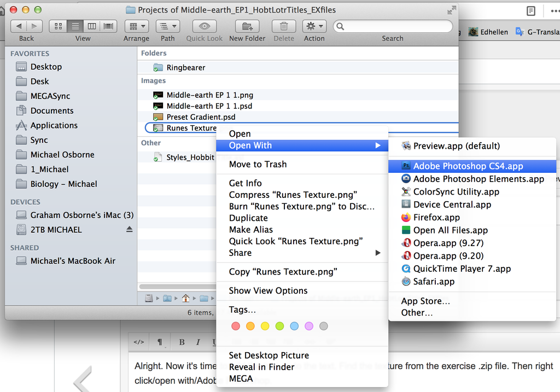
Task: Apply the orange tag color
Action: (250, 326)
